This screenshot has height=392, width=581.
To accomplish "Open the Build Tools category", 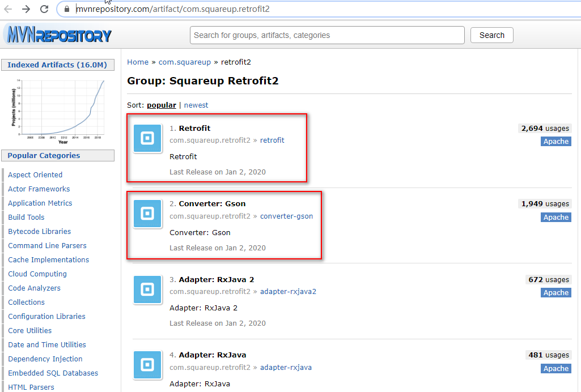I will pyautogui.click(x=26, y=218).
